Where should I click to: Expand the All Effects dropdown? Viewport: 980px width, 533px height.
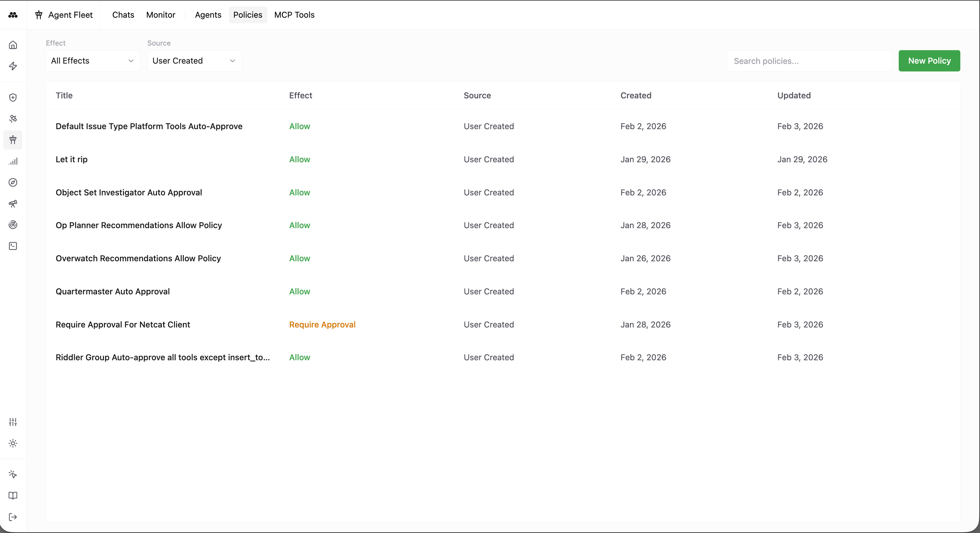click(x=92, y=61)
